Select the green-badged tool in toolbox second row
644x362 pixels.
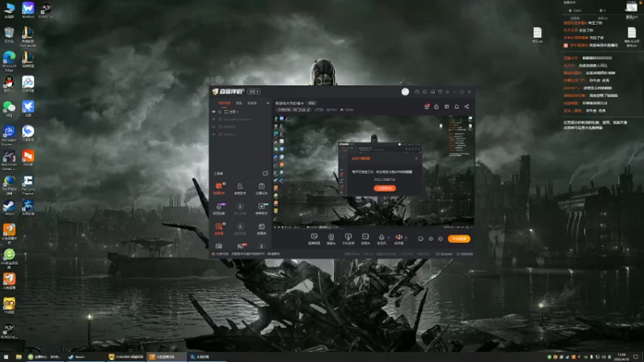[261, 208]
